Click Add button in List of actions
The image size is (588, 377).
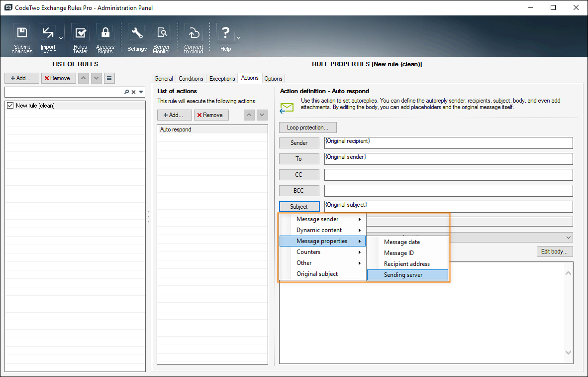[175, 115]
